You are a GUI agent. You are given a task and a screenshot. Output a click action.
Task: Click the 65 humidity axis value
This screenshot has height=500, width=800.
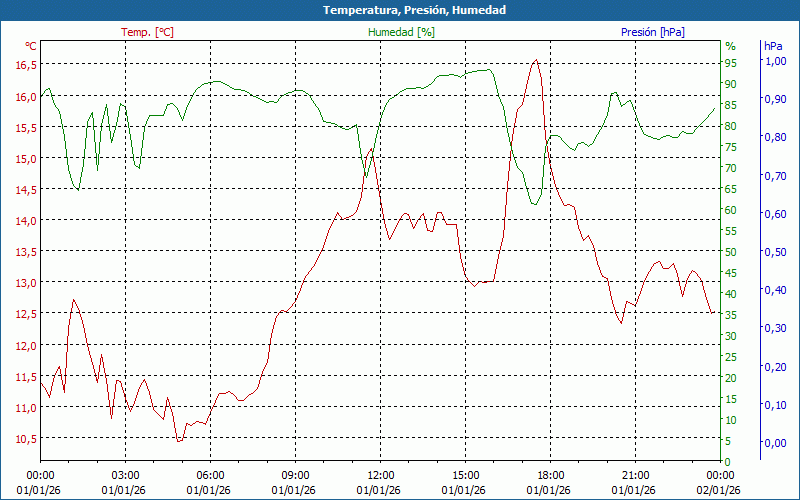[x=731, y=189]
